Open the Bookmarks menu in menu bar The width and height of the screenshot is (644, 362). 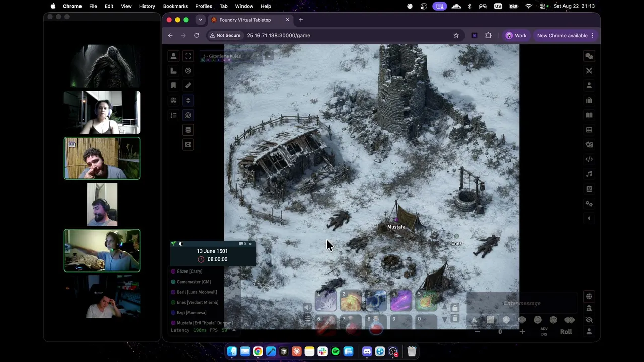175,6
